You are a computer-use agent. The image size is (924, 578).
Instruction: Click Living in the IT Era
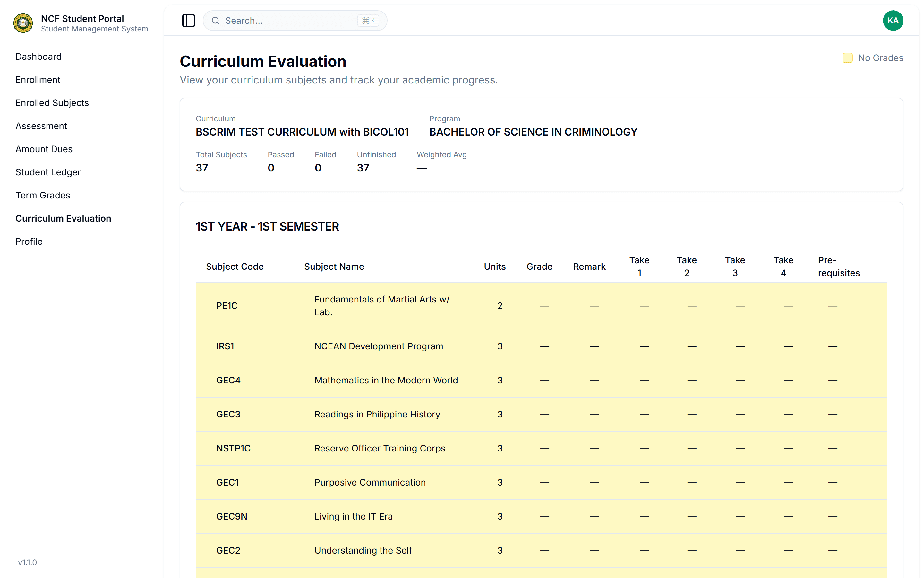pos(354,516)
